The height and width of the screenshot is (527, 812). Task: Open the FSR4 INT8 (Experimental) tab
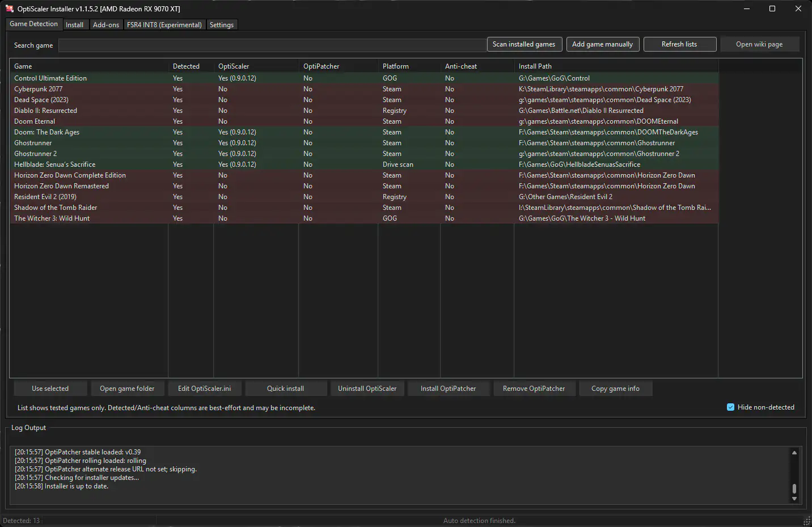(164, 25)
